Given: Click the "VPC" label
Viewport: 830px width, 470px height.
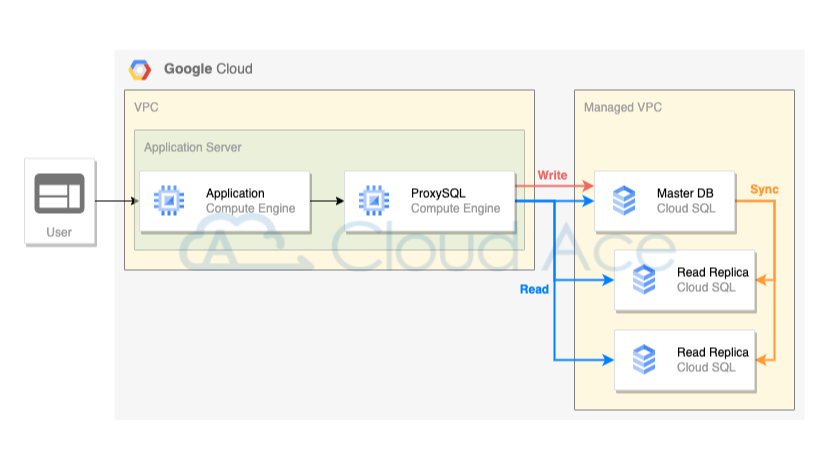Looking at the screenshot, I should click(x=146, y=107).
